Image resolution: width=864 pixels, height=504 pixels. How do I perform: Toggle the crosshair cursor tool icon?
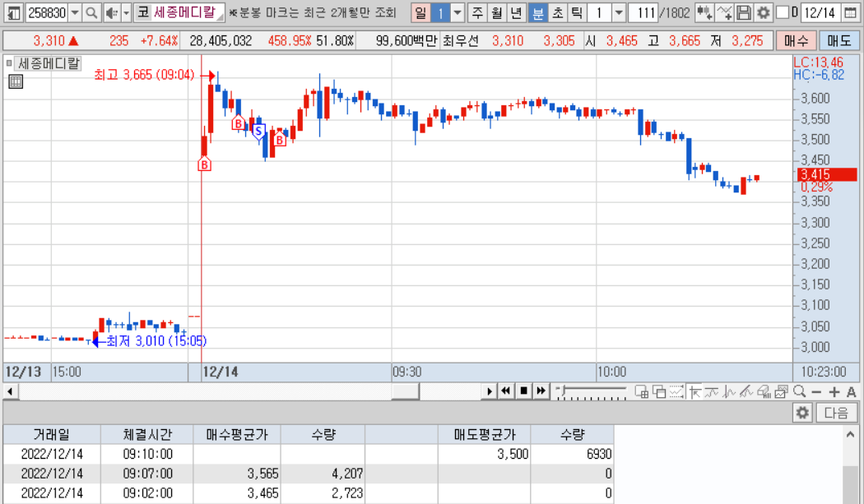[x=694, y=391]
